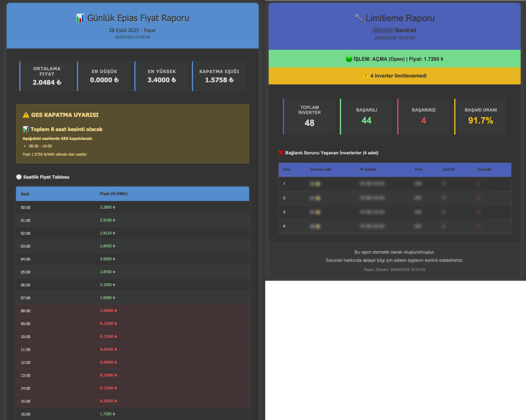Click the chart icon beside Günlük Epias Fiyat Raporu
The height and width of the screenshot is (420, 526).
click(x=80, y=18)
